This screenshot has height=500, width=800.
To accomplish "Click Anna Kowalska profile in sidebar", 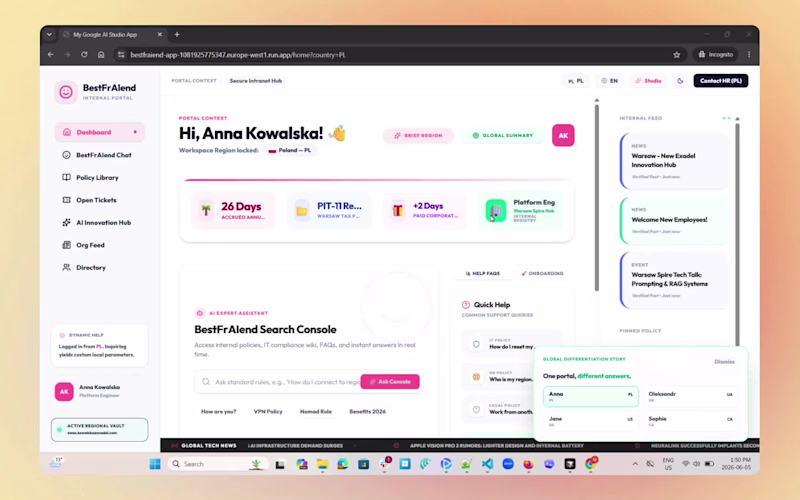I will tap(99, 391).
